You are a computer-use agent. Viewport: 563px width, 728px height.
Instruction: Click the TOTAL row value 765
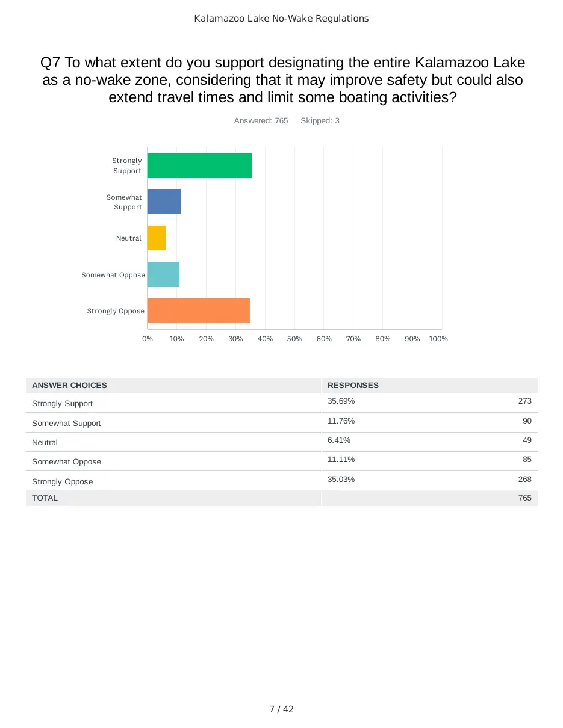[524, 498]
